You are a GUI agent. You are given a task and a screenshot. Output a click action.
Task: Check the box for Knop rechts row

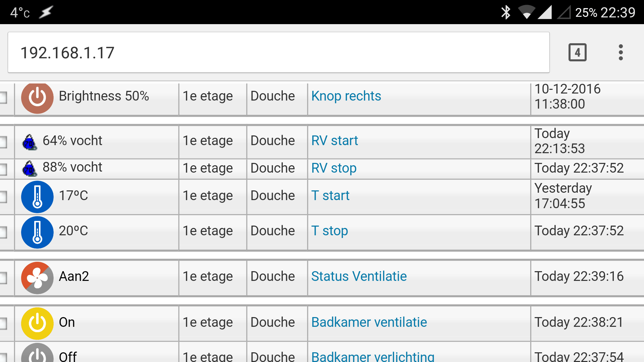3,98
